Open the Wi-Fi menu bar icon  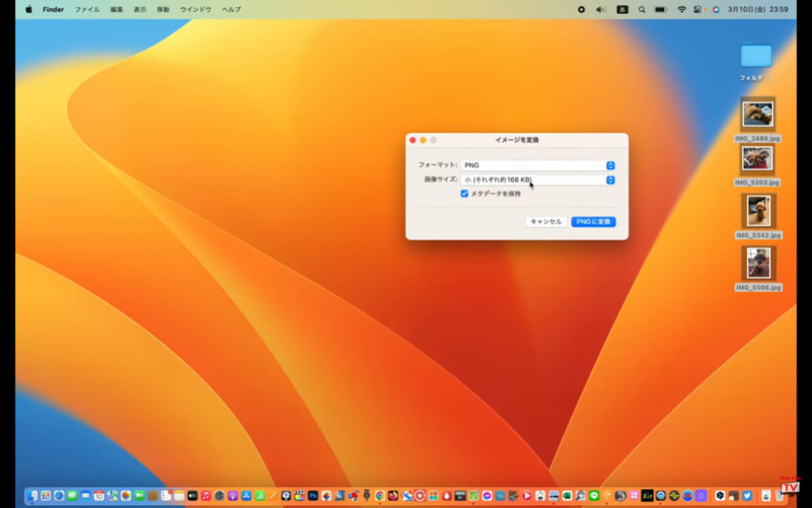pyautogui.click(x=681, y=9)
